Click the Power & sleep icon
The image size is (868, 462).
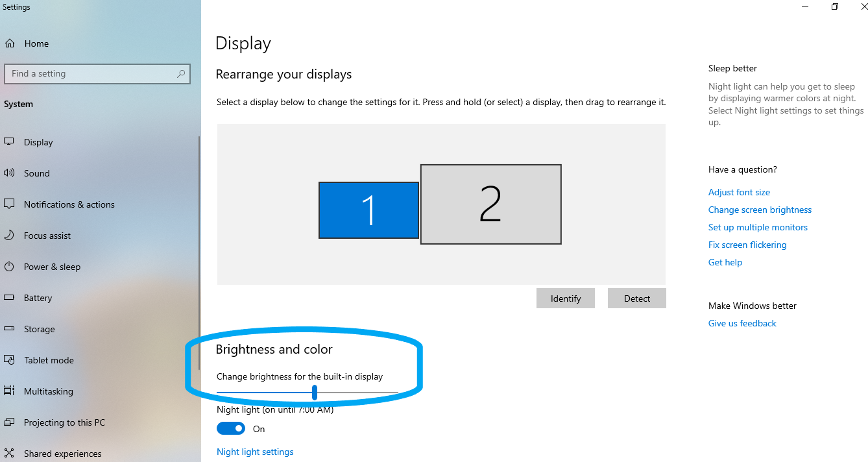click(x=9, y=266)
